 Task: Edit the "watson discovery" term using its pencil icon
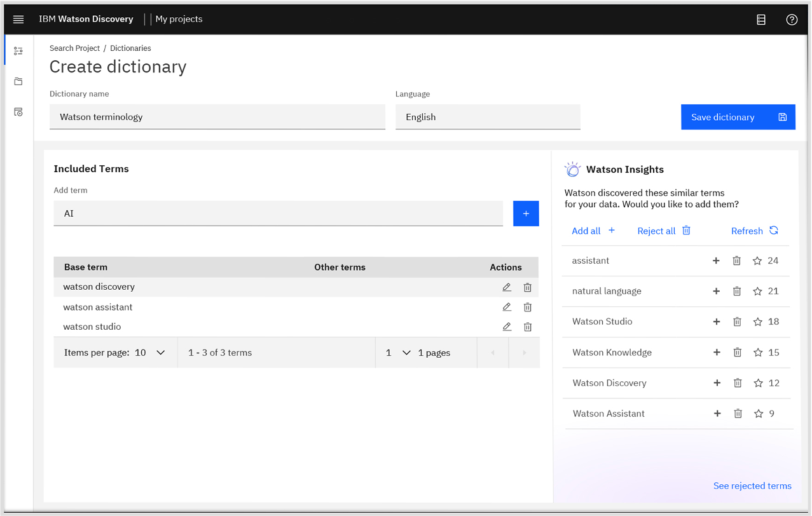click(507, 287)
